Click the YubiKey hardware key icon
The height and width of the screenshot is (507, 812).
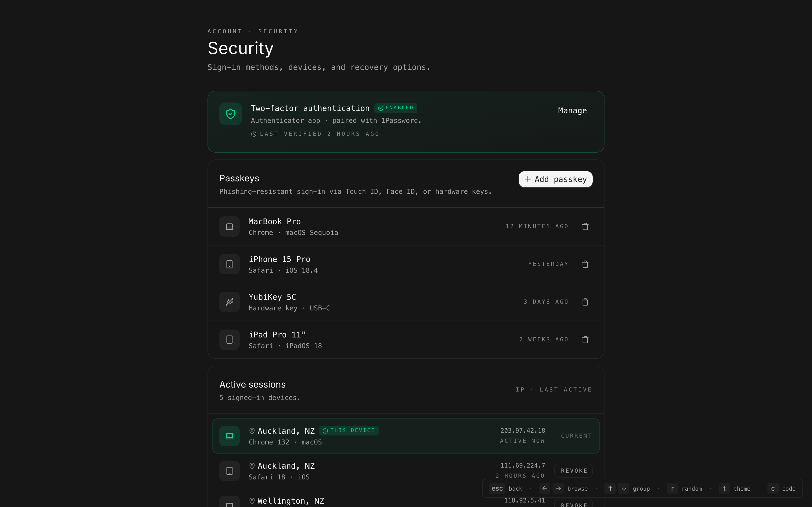tap(230, 302)
